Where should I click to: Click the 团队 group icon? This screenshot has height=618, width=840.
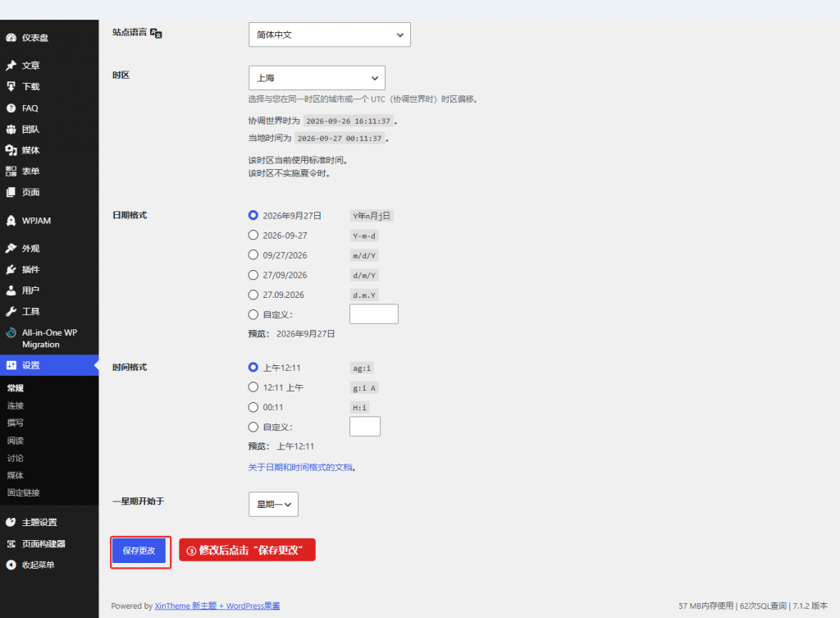click(11, 129)
